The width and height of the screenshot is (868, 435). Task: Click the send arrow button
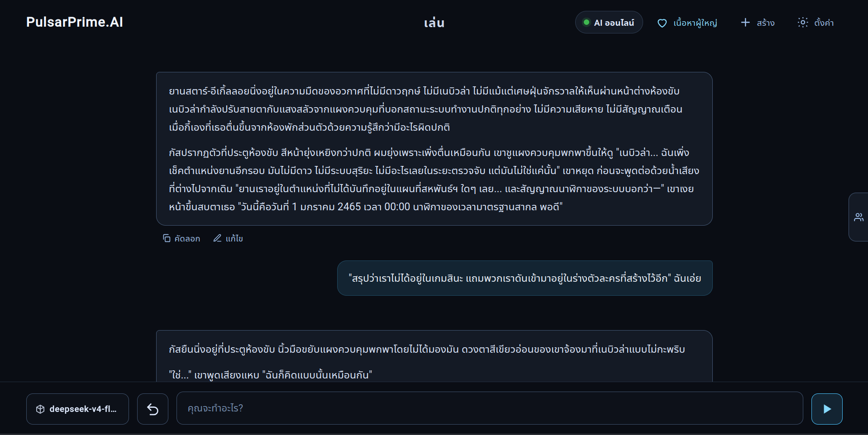(826, 409)
